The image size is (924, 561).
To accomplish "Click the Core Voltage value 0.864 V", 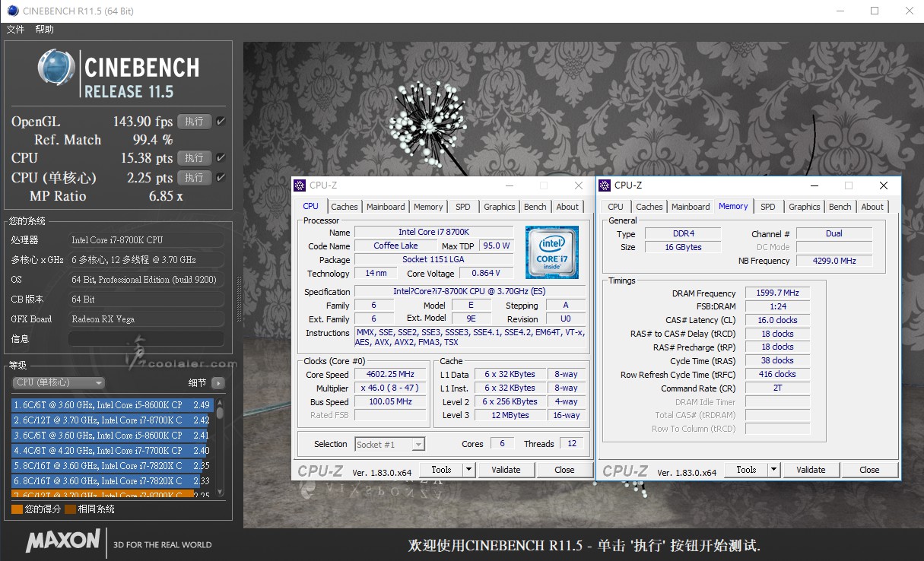I will [485, 274].
